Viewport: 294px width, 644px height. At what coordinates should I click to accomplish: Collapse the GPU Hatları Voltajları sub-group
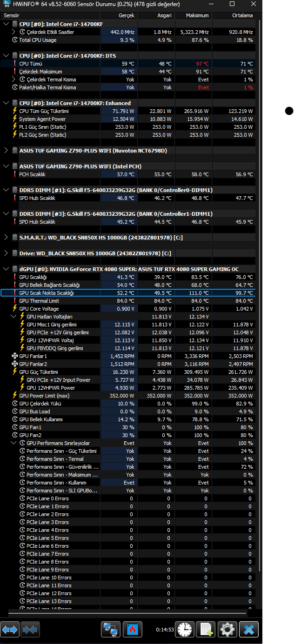tap(13, 317)
